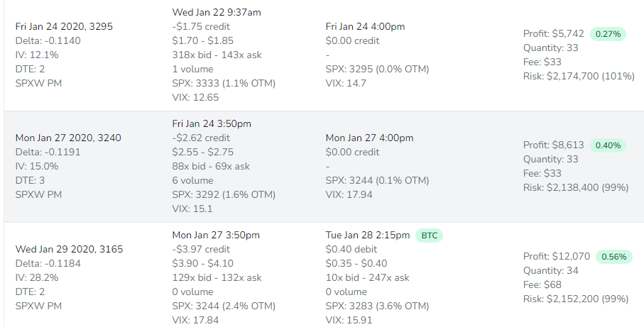Click the Risk: $2,174,700 (101%) value
The image size is (644, 327).
579,76
